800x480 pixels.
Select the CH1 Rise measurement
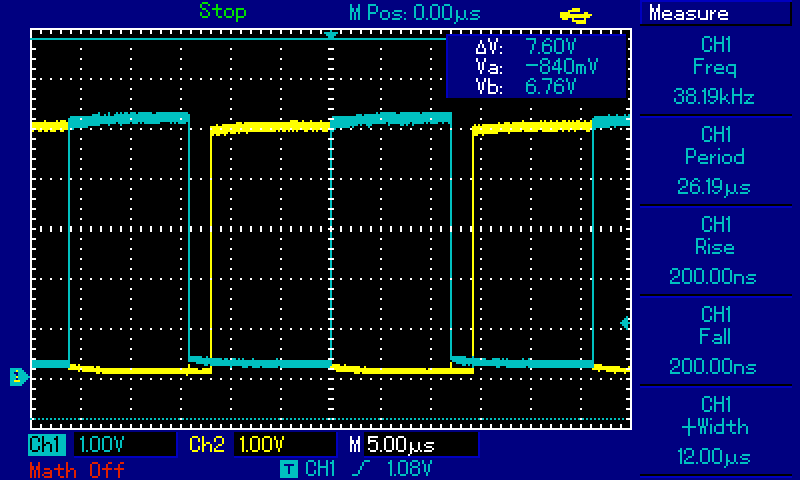(715, 250)
